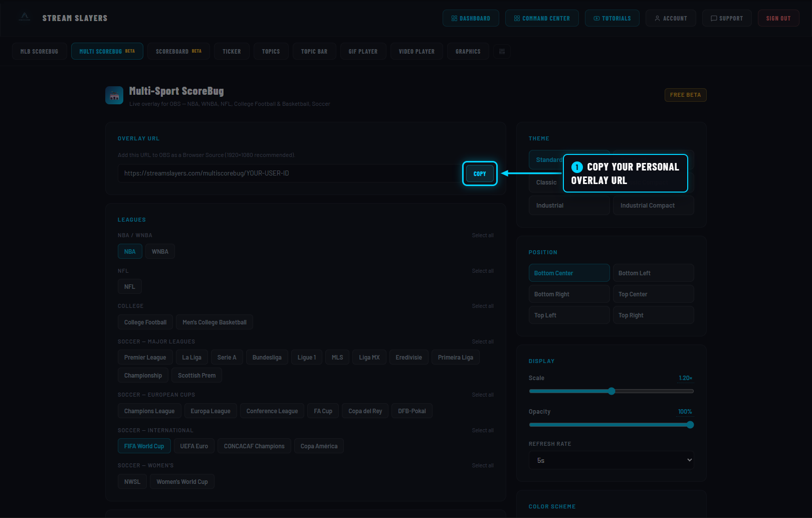Select Bottom Left position option
The image size is (812, 518).
[653, 273]
